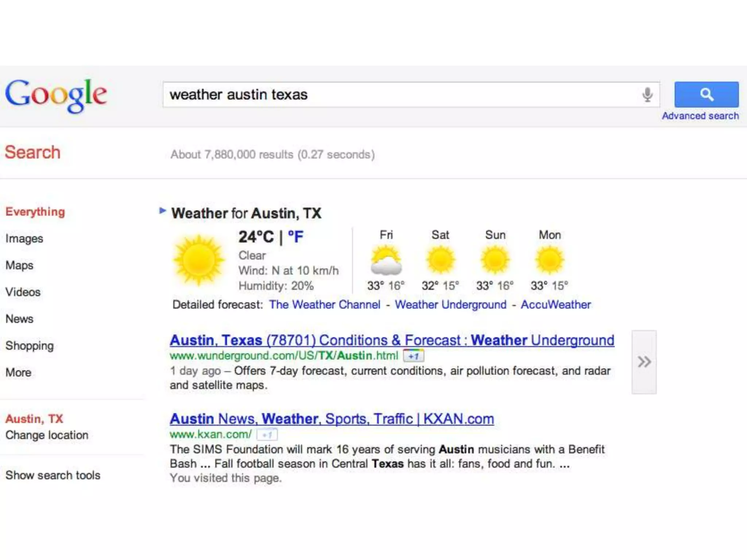747x560 pixels.
Task: Click the Advanced search link
Action: point(700,116)
